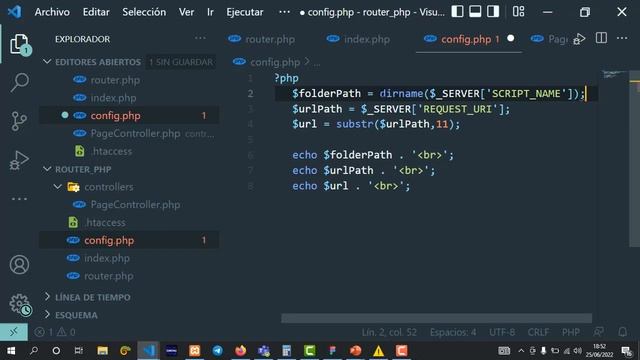This screenshot has width=640, height=360.
Task: Click the remote window indicator in status bar
Action: tap(14, 332)
